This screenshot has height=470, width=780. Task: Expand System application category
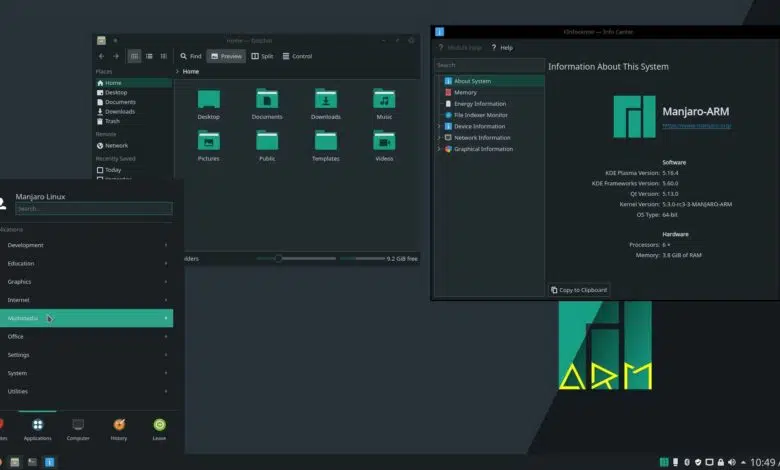click(87, 374)
